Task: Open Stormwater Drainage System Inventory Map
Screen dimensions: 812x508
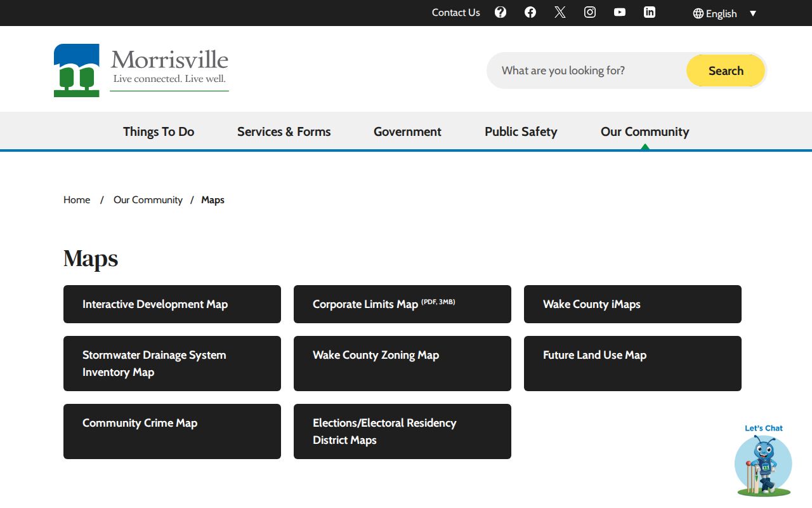Action: [172, 363]
